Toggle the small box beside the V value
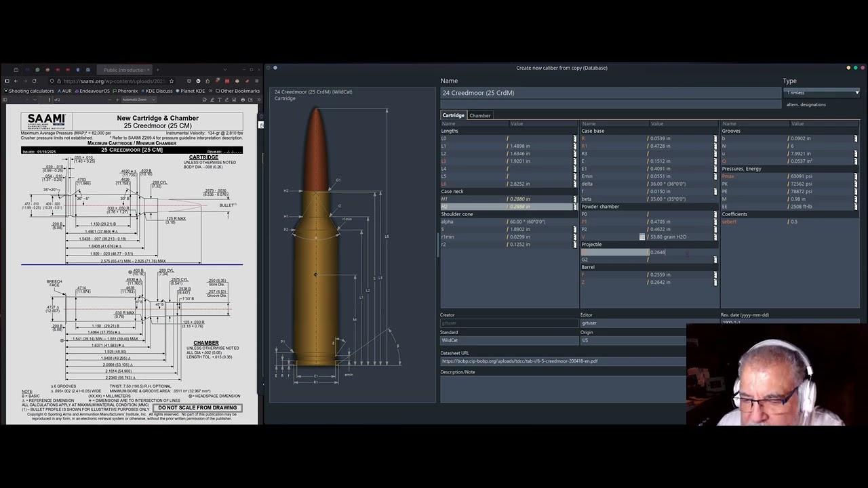 click(x=642, y=237)
